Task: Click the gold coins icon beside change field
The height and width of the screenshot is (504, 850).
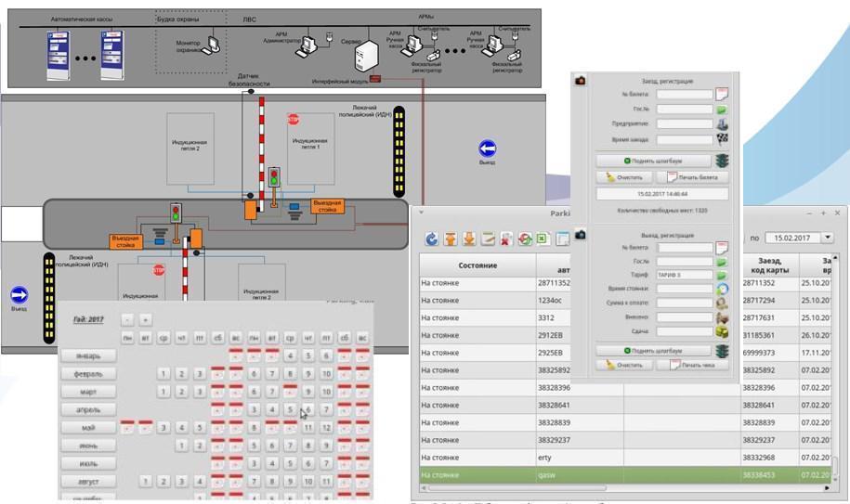Action: coord(722,331)
